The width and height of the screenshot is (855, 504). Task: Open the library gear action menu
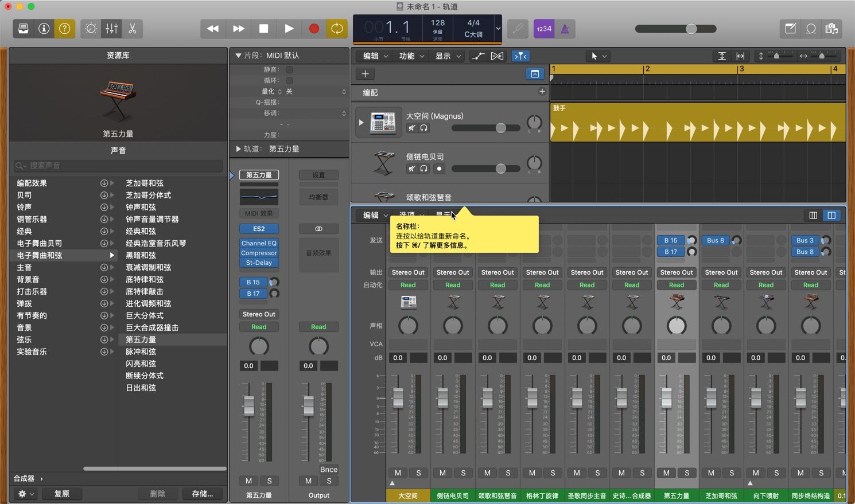[26, 494]
